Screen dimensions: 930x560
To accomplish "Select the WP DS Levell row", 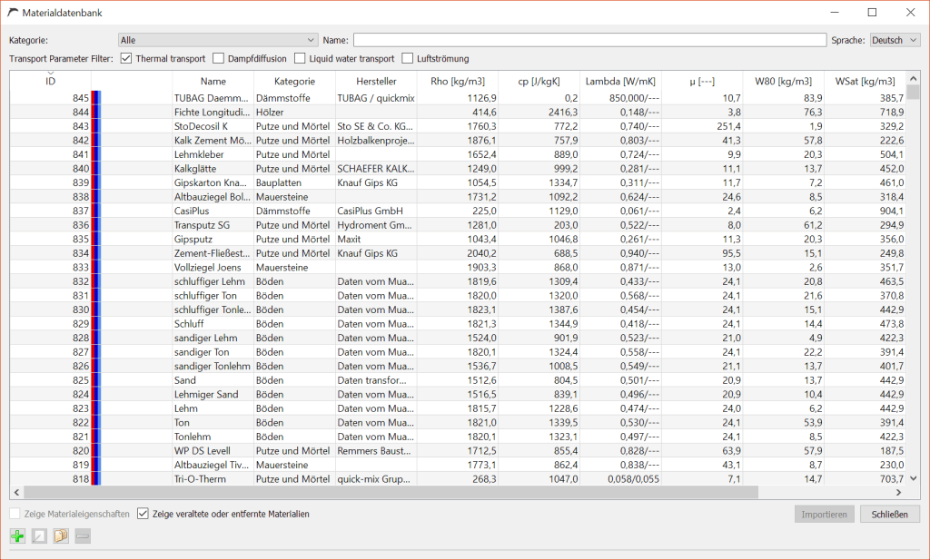I will click(x=458, y=451).
